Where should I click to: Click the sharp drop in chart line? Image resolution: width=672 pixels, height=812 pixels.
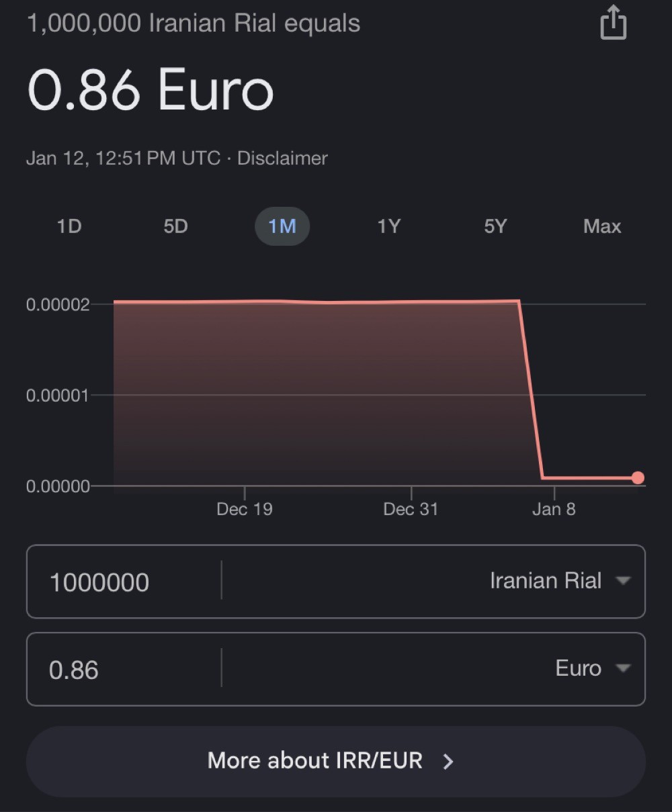531,390
